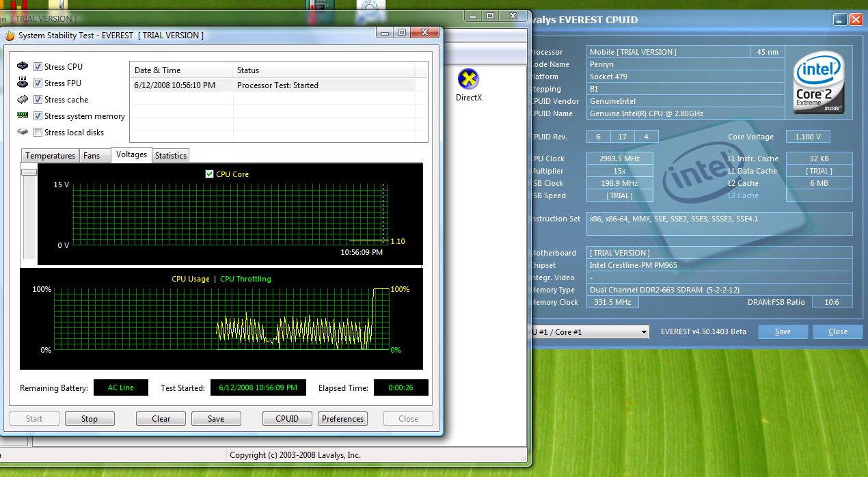868x477 pixels.
Task: Click the Date & Time column header
Action: [181, 70]
